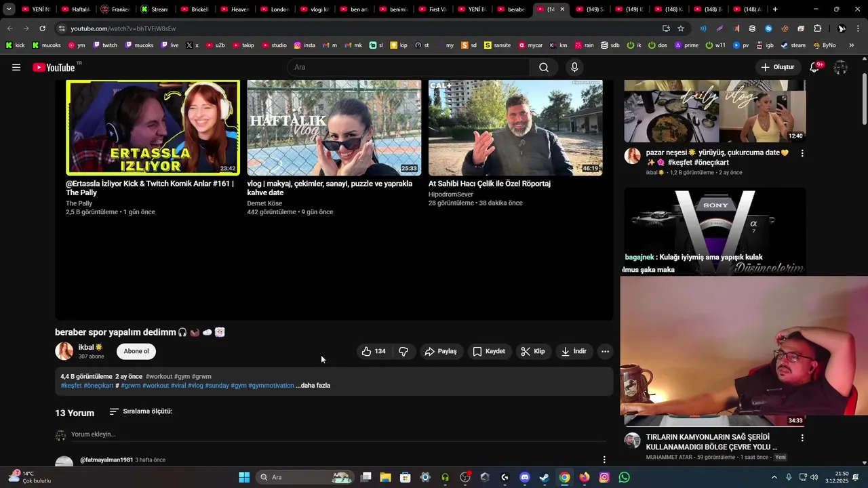Download the video with İndir
The image size is (868, 488).
pos(574,351)
